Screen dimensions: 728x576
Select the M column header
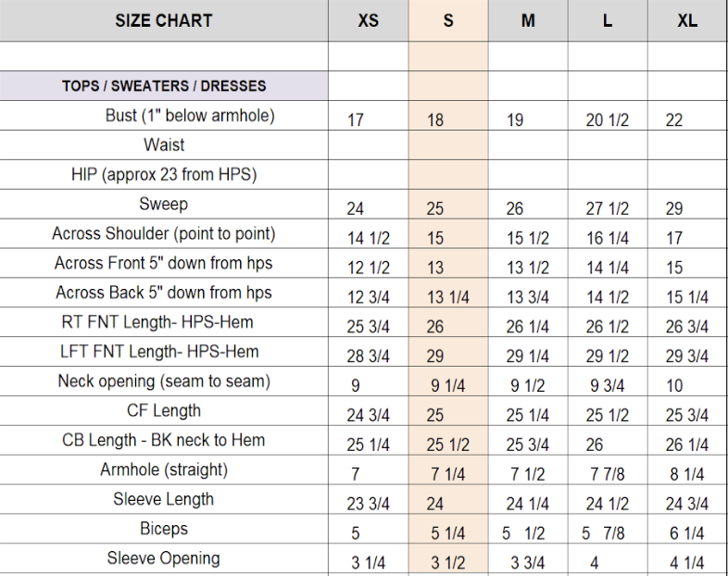coord(528,20)
